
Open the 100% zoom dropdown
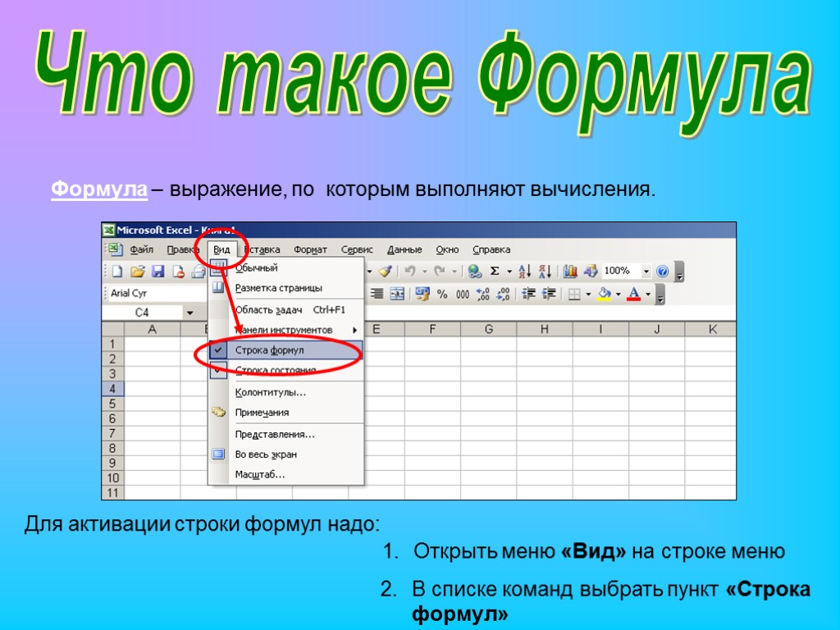click(646, 271)
